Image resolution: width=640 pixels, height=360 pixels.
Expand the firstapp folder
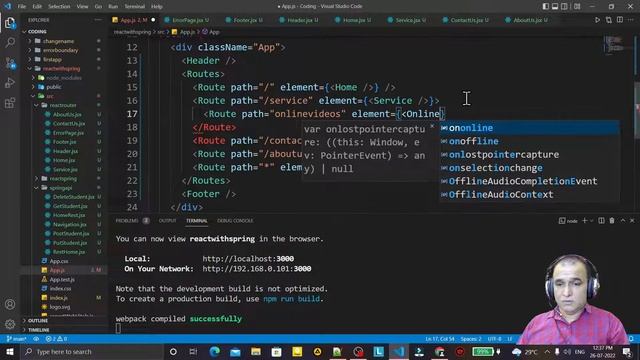[x=52, y=60]
